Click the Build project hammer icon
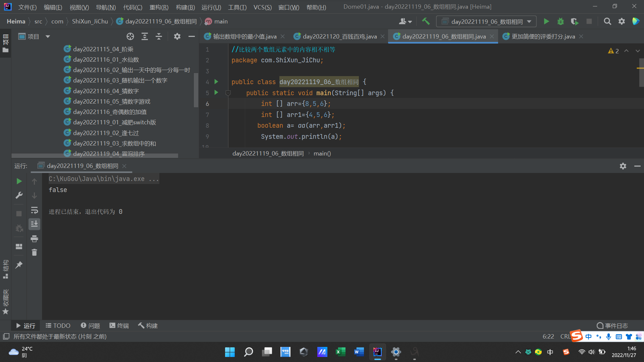Screen dimensions: 644x362 click(x=426, y=21)
